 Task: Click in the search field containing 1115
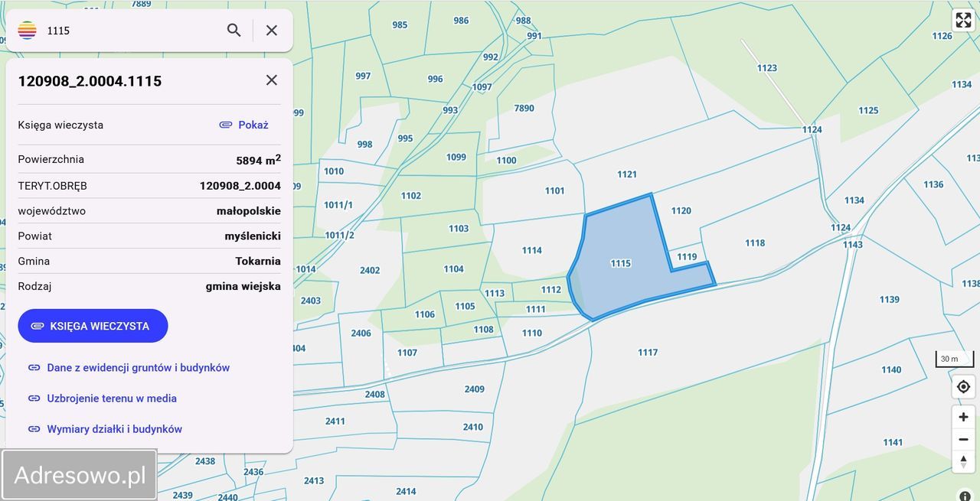pyautogui.click(x=130, y=31)
